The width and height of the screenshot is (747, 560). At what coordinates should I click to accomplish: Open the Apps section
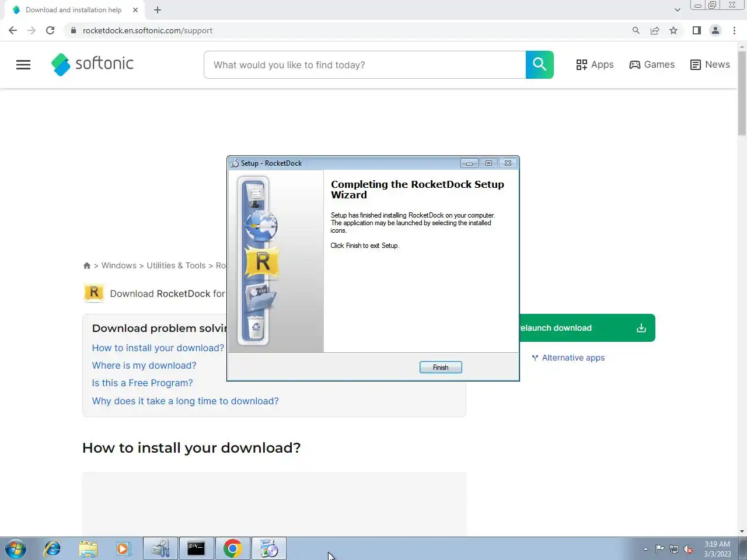click(x=595, y=65)
